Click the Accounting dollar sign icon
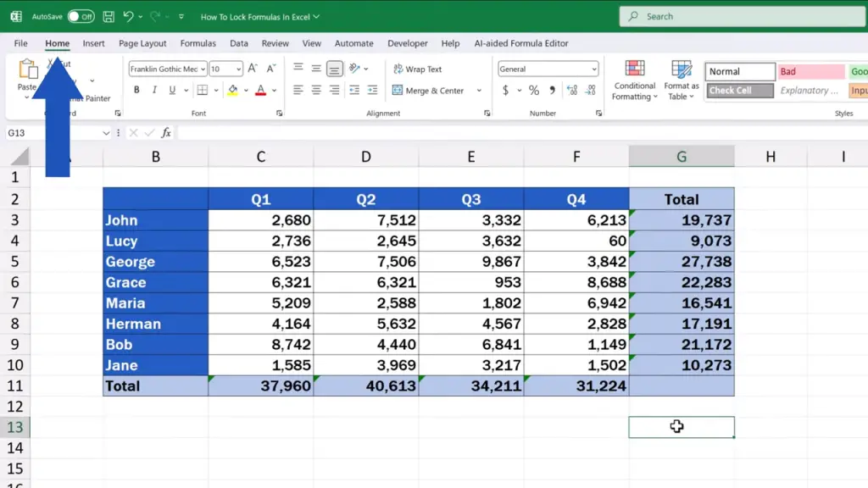Screen dimensions: 868x488 point(506,90)
